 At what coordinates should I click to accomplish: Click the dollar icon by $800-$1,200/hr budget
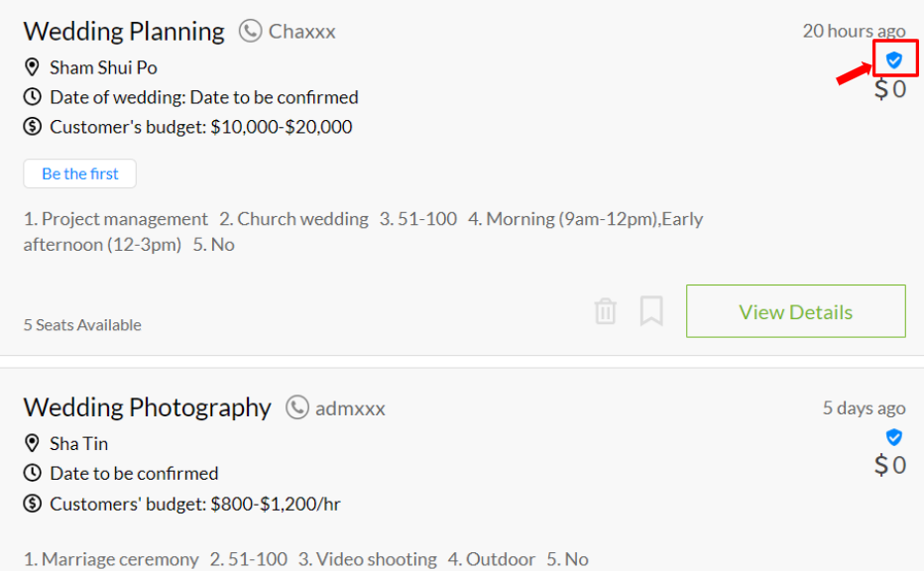(32, 504)
